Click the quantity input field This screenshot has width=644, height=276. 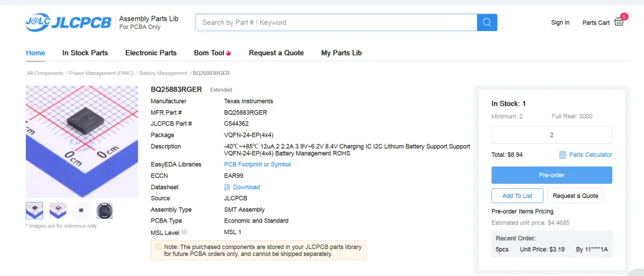pos(551,135)
